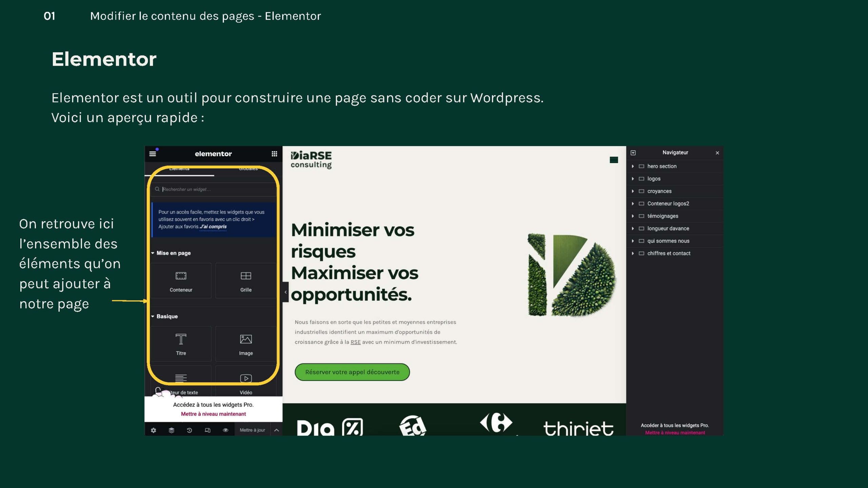Open the page hamburger menu icon
The image size is (868, 488).
click(x=614, y=160)
